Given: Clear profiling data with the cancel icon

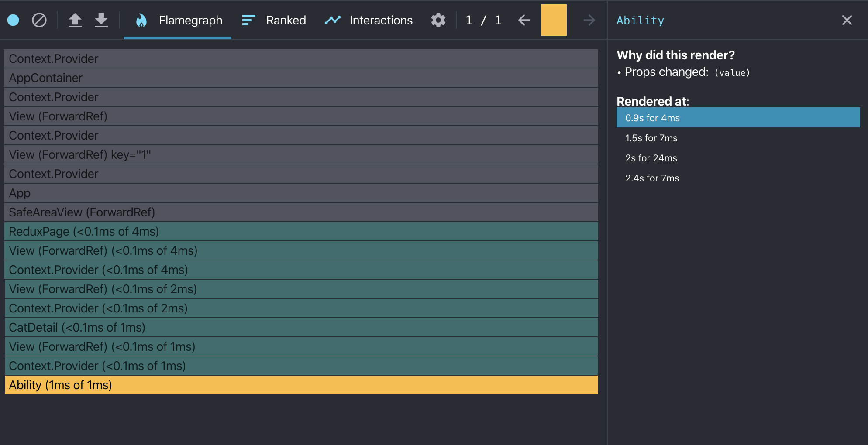Looking at the screenshot, I should click(x=39, y=20).
